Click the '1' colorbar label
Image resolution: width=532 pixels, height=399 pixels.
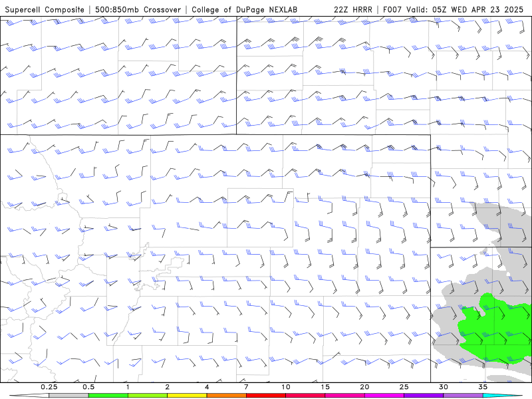click(x=128, y=387)
